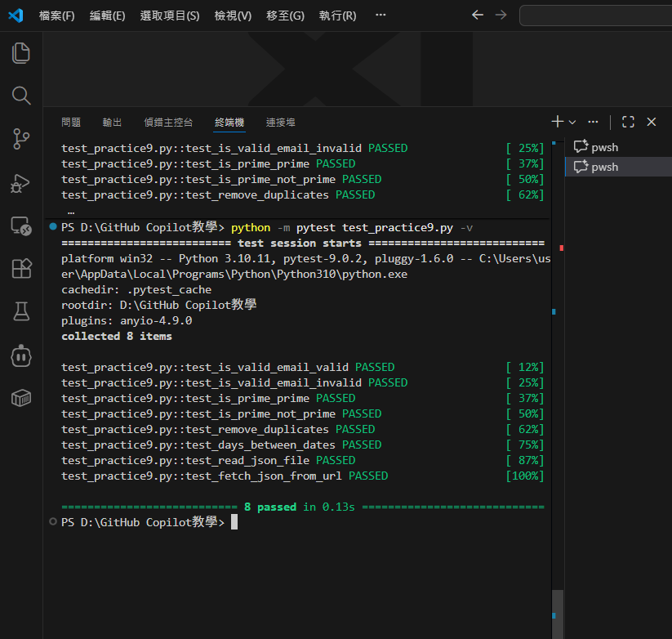Open the Remote Explorer icon
This screenshot has width=672, height=639.
pyautogui.click(x=21, y=226)
